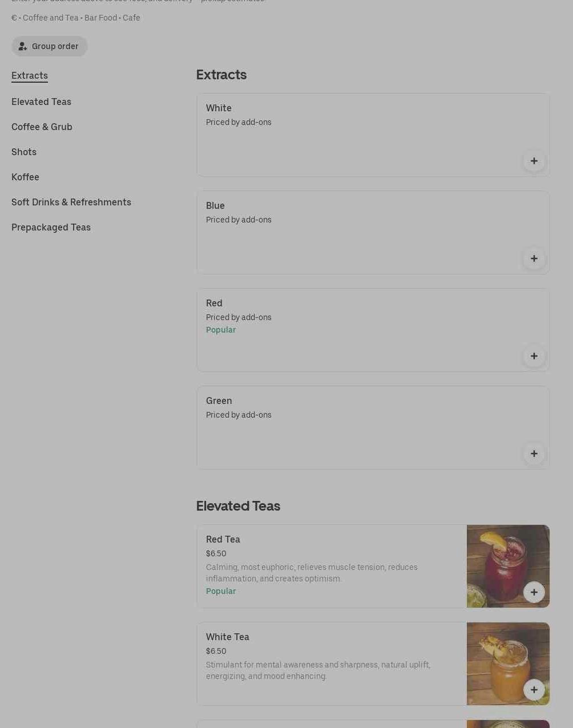Screen dimensions: 573x728
Task: Add Blue extract with plus icon
Action: (534, 258)
